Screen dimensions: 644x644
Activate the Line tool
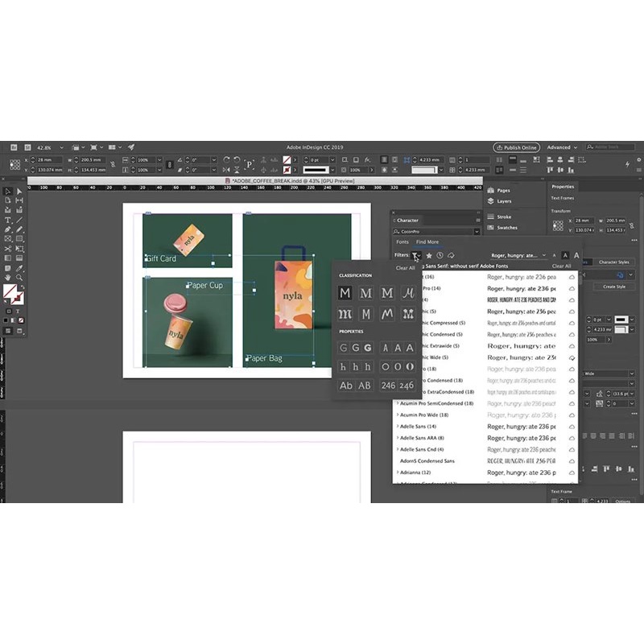pos(19,220)
